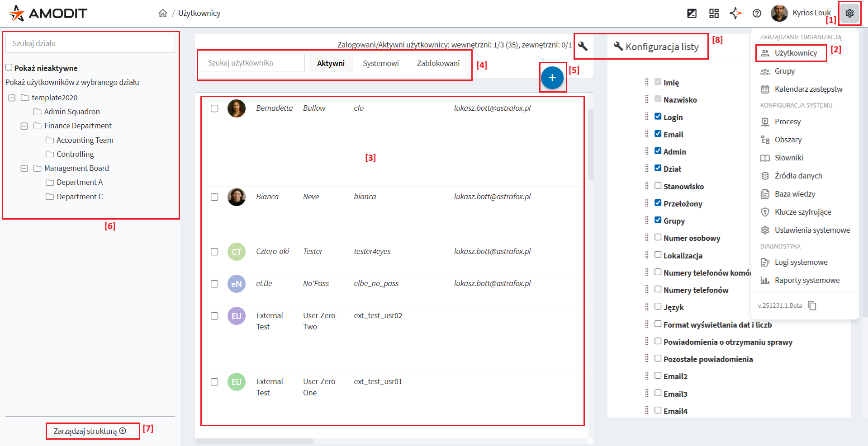Click the home icon in breadcrumb
The image size is (868, 446).
[163, 13]
